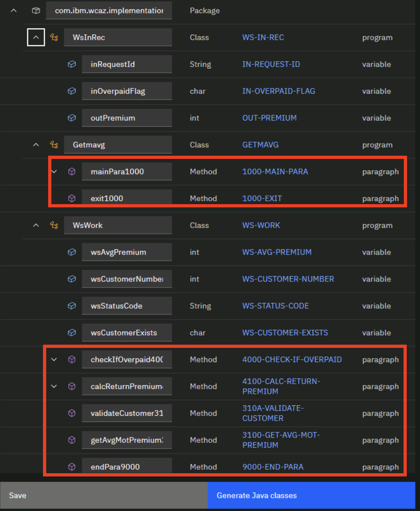Viewport: 420px width, 511px height.
Task: Edit the wsCustomerNumber name field
Action: (x=127, y=279)
